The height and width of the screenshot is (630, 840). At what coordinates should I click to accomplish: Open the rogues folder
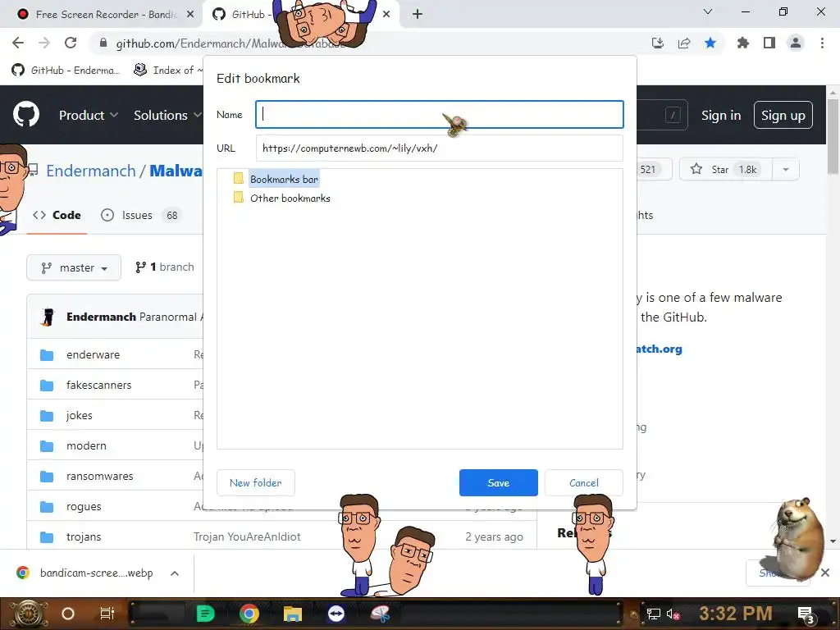coord(84,507)
